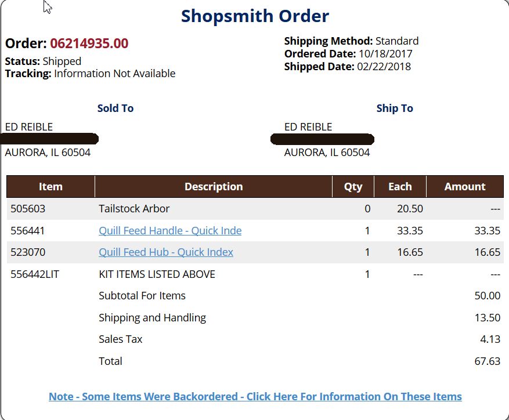This screenshot has height=420, width=509.
Task: Click the order number 06214935.00
Action: coord(89,43)
